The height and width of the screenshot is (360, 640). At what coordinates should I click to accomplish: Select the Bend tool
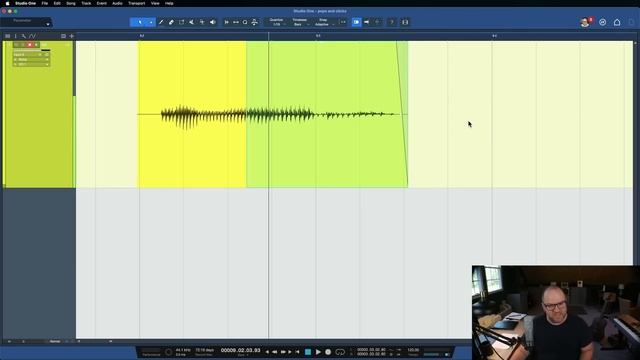pos(202,22)
